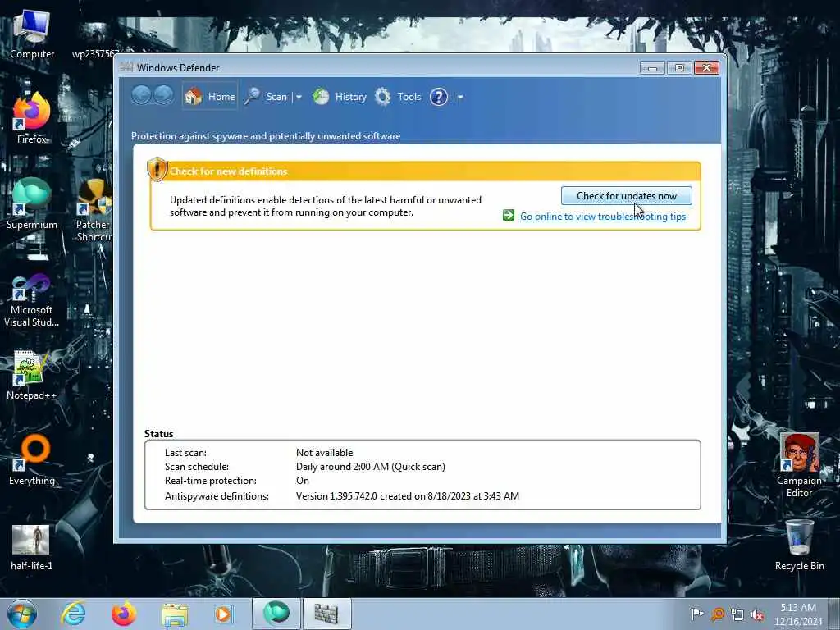This screenshot has height=630, width=840.
Task: Click the 'Check for new definitions' heading
Action: click(x=228, y=171)
